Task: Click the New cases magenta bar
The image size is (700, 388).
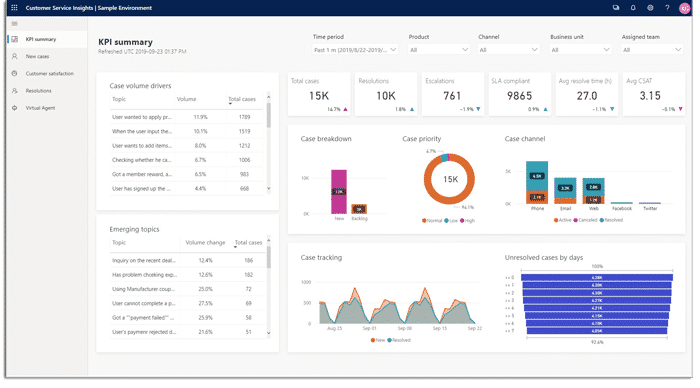Action: [339, 192]
